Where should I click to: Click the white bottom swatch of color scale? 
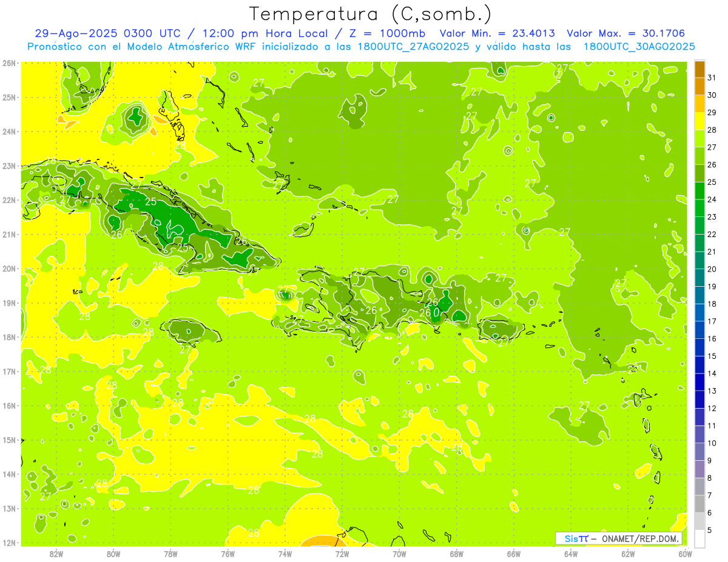pos(699,538)
